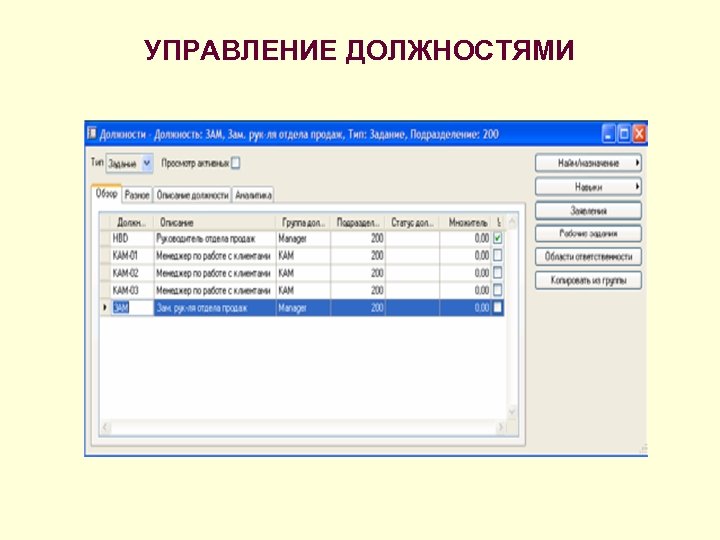Close the Должности window
Image resolution: width=720 pixels, height=540 pixels.
639,134
